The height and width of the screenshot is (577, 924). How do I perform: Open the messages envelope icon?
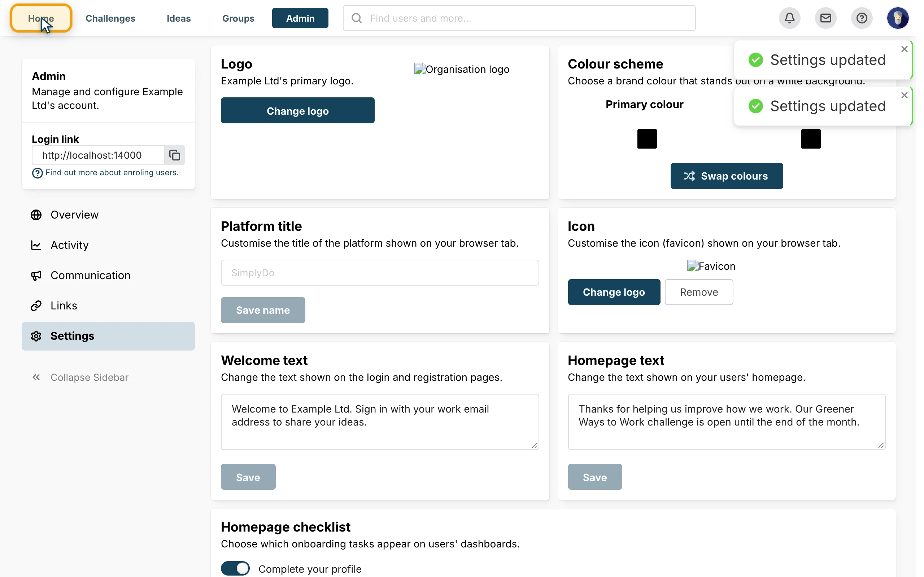[x=825, y=18]
